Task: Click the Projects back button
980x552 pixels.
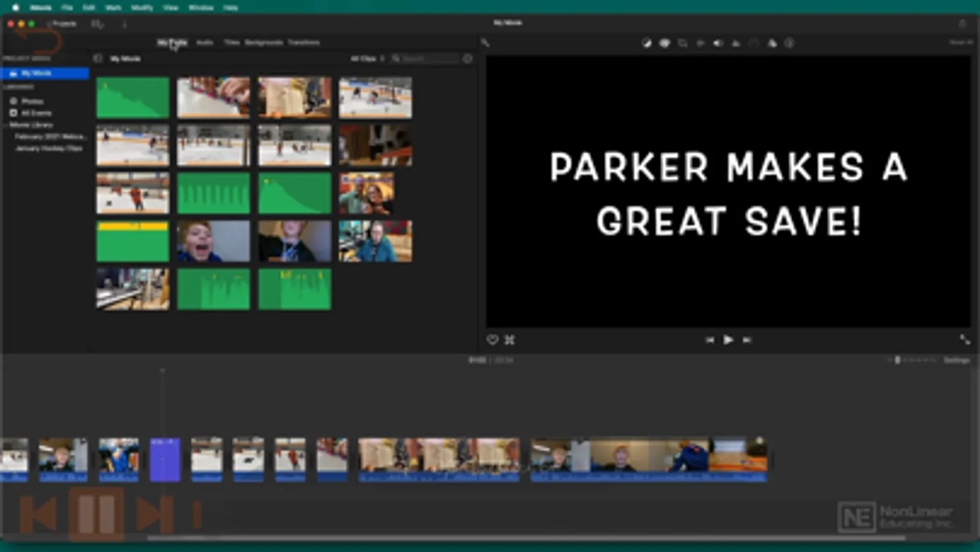Action: 63,24
